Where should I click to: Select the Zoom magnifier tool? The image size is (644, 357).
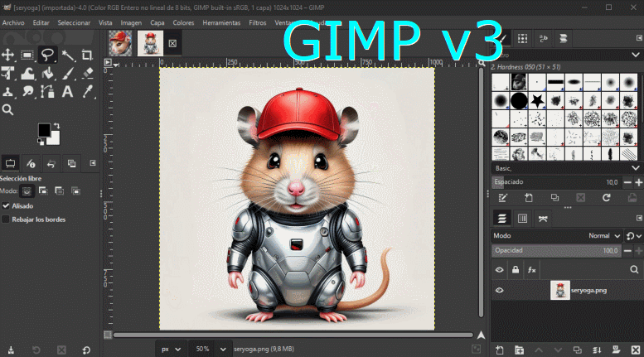(7, 109)
